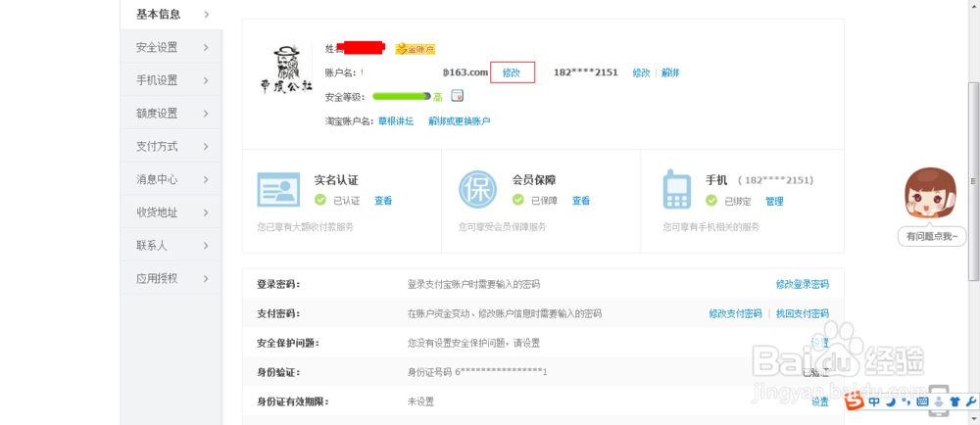Open the 消息中心 sidebar item
This screenshot has height=425, width=980.
coord(171,180)
